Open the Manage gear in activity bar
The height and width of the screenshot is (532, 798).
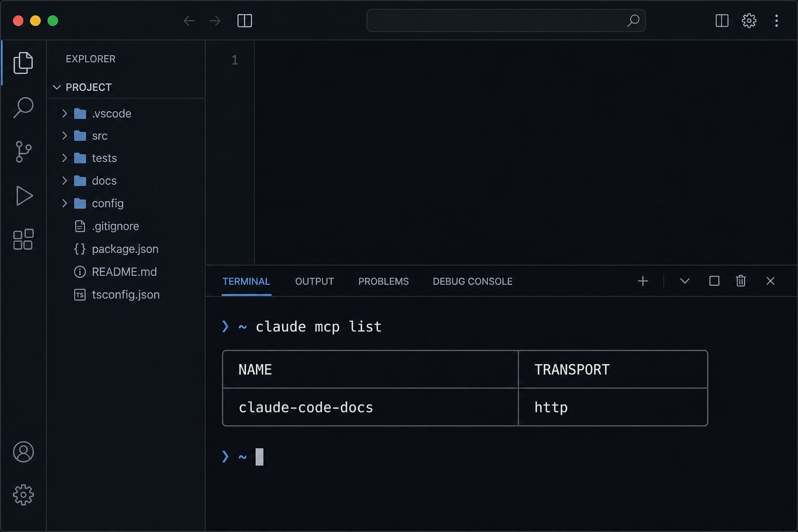[23, 495]
